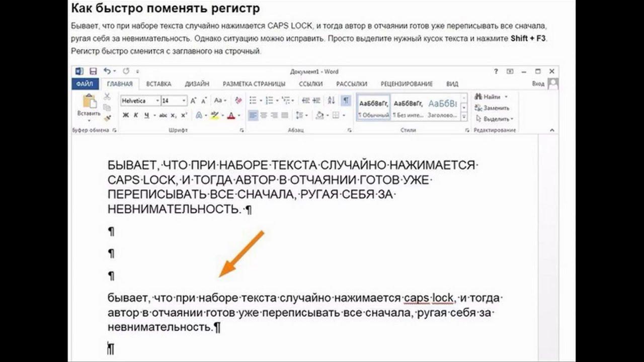This screenshot has height=362, width=644.
Task: Justify the paragraph text
Action: 285,116
